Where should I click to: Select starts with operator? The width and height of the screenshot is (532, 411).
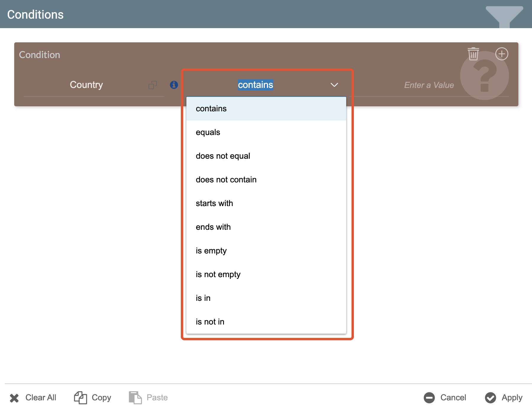coord(214,203)
